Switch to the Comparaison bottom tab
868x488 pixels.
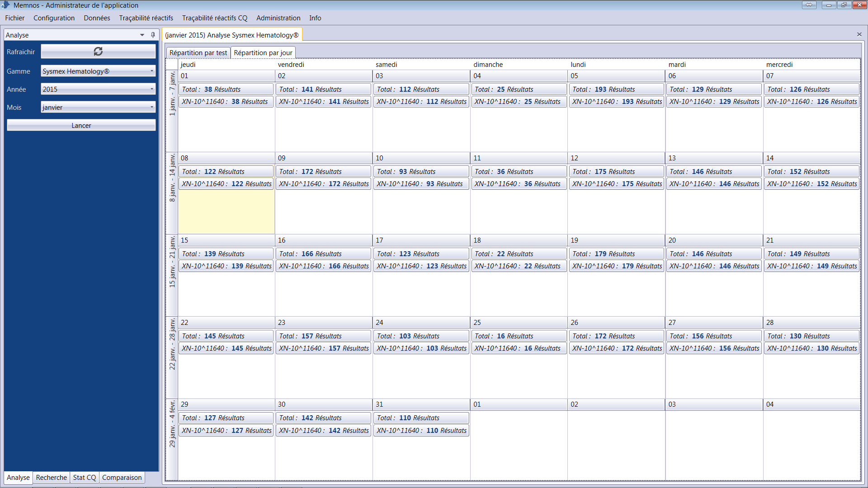tap(122, 477)
